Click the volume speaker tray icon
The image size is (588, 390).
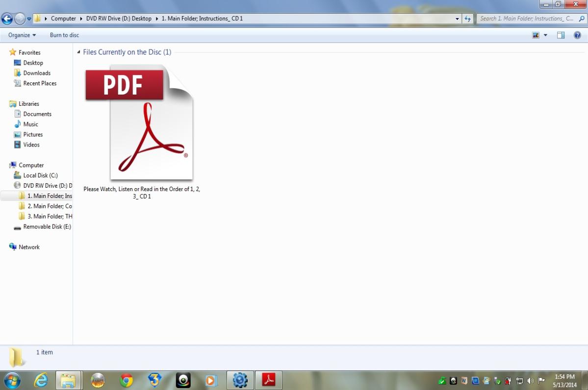(530, 381)
